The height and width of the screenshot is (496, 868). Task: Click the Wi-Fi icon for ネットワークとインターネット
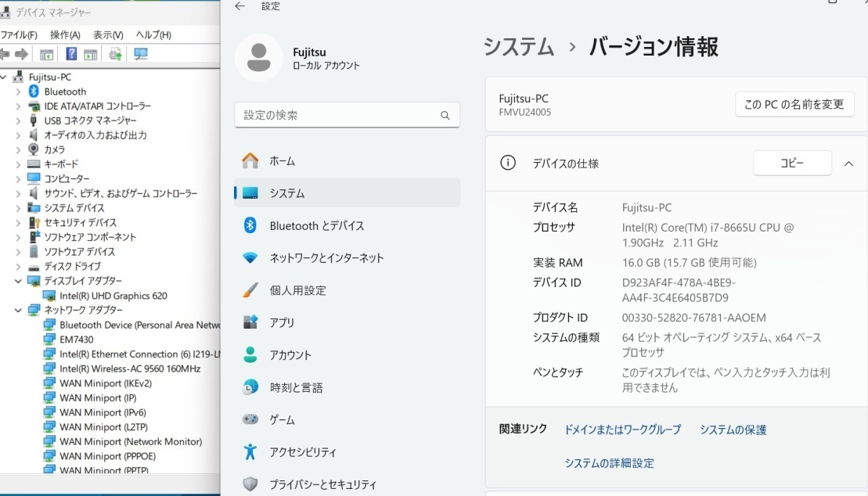coord(250,258)
